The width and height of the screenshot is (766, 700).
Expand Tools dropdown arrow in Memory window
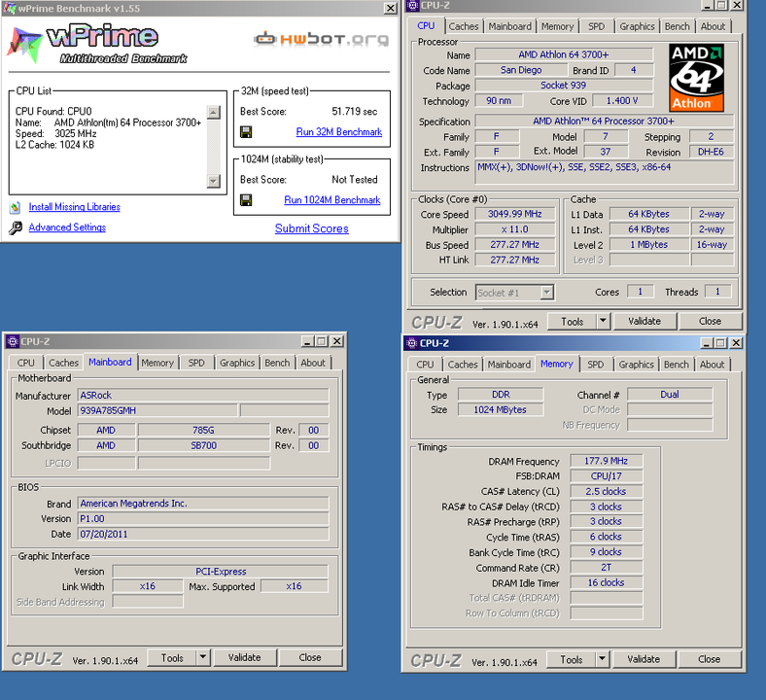(603, 659)
